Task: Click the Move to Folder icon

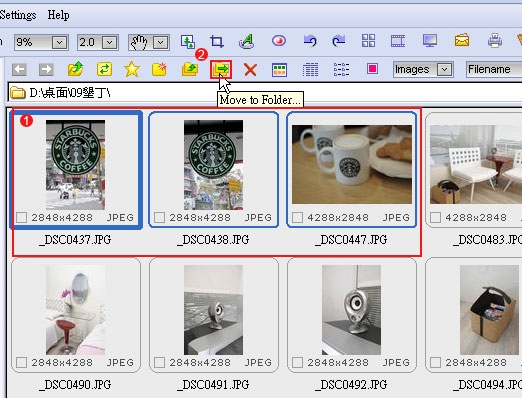Action: point(221,69)
